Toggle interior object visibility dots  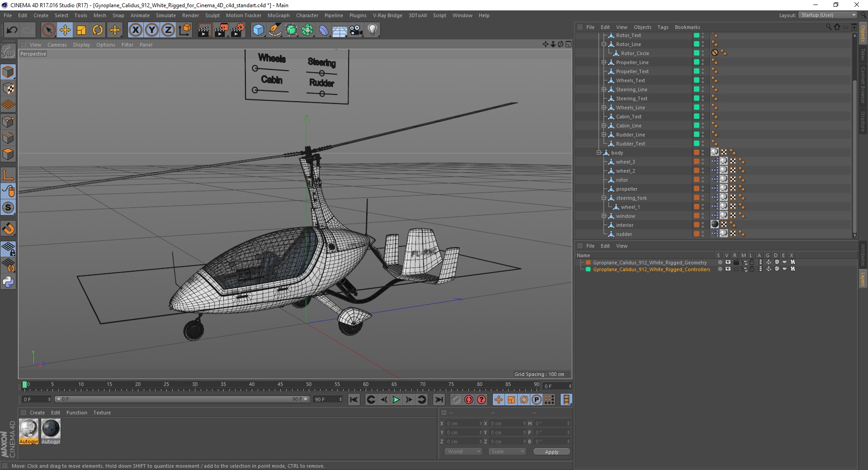[703, 225]
